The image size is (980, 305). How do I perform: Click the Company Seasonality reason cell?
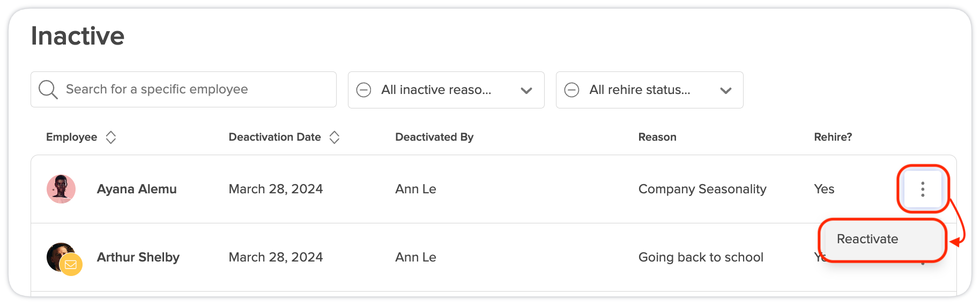point(702,189)
